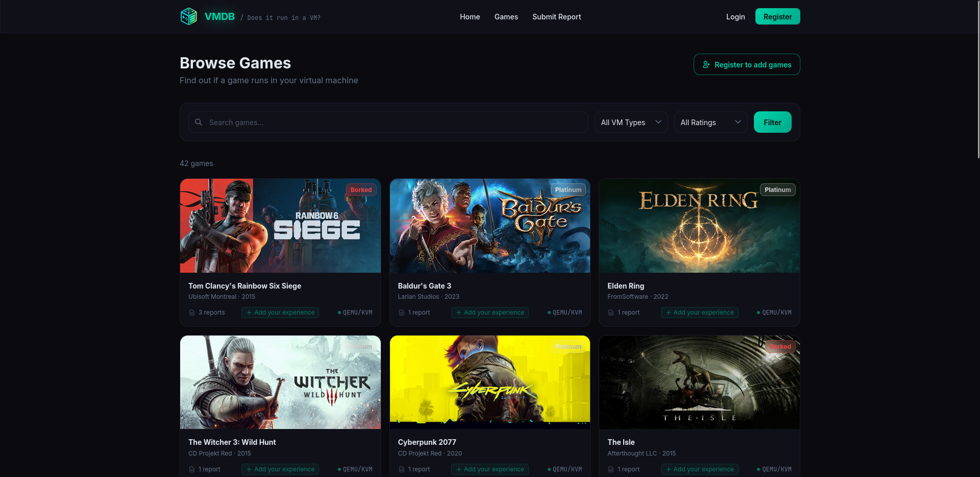Focus the Search games input field

click(x=393, y=123)
